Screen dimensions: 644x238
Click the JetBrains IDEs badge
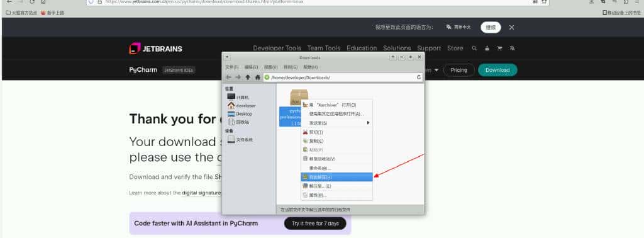[179, 71]
